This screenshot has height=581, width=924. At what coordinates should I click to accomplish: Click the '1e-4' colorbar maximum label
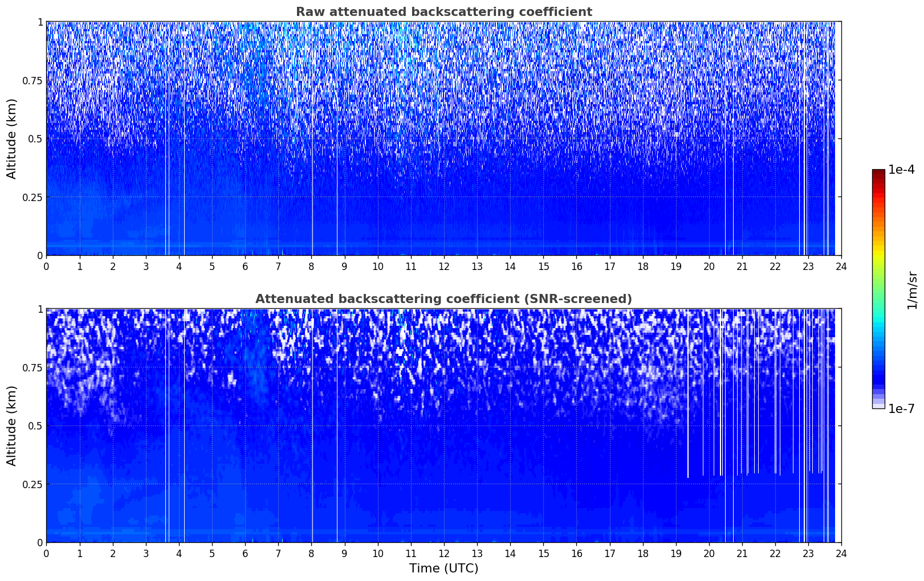coord(901,170)
